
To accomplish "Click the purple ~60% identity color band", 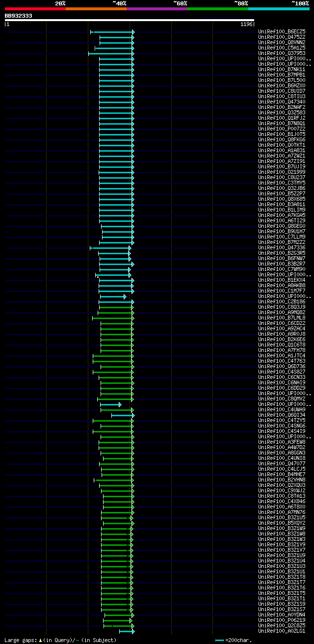I will point(157,9).
